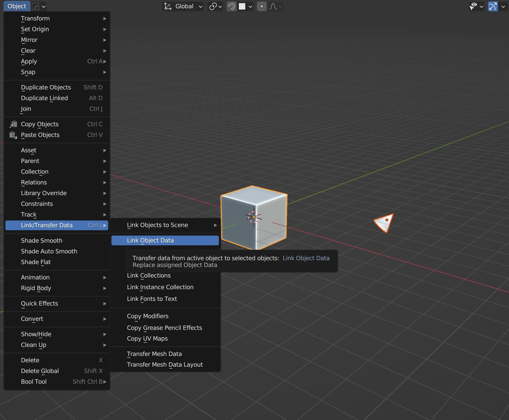Select Link Collections
Screen dimensions: 509x420
[x=165, y=276]
